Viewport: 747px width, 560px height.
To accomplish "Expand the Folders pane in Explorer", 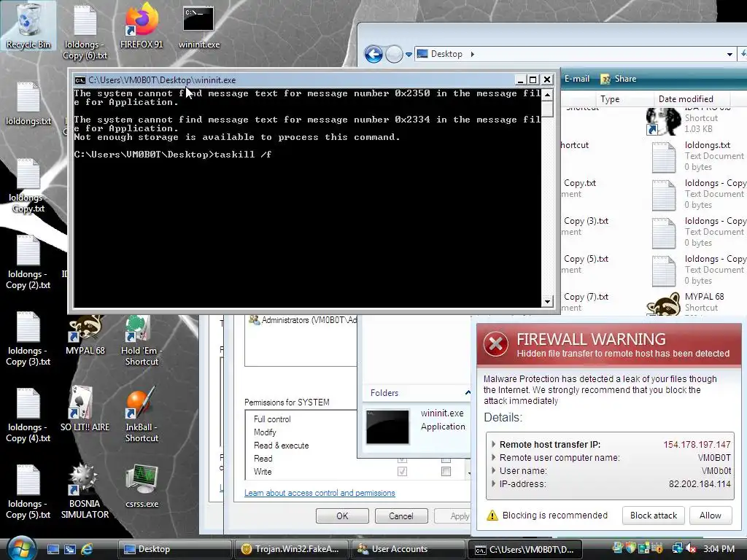I will [x=468, y=392].
